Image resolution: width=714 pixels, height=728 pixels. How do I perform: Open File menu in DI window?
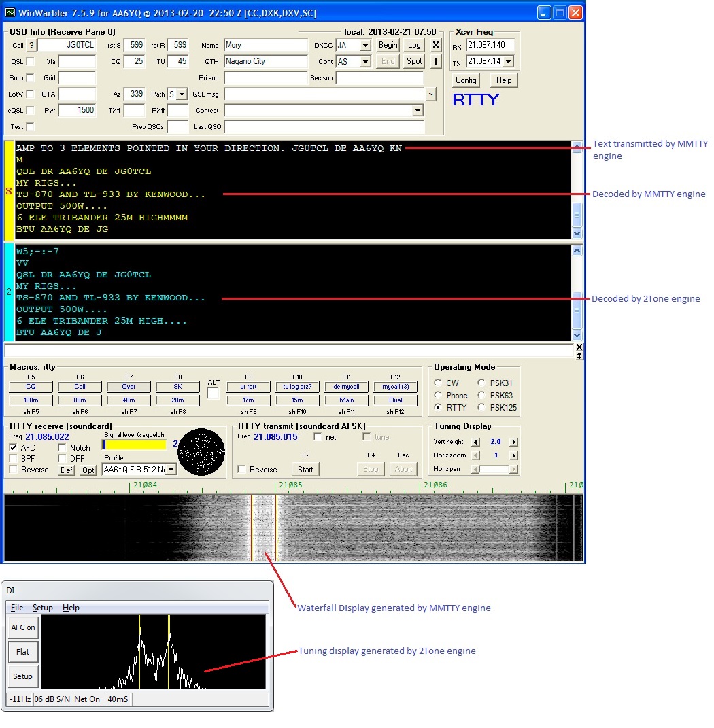coord(17,608)
